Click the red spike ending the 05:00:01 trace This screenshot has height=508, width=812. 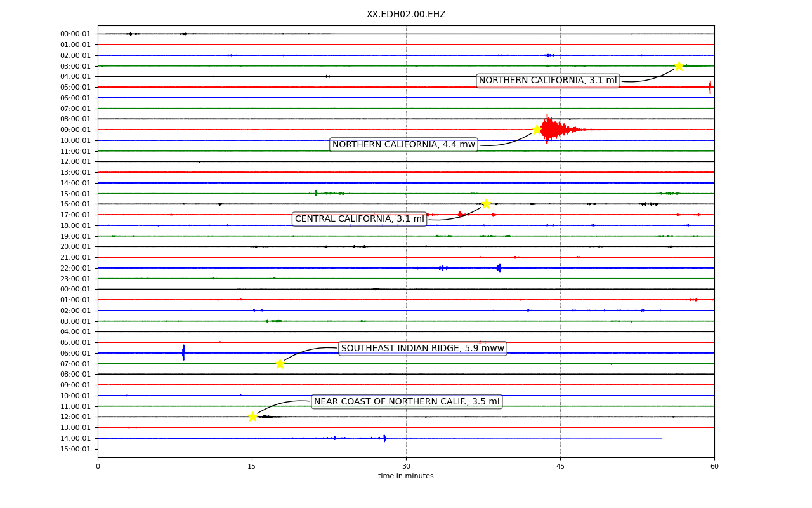point(710,87)
